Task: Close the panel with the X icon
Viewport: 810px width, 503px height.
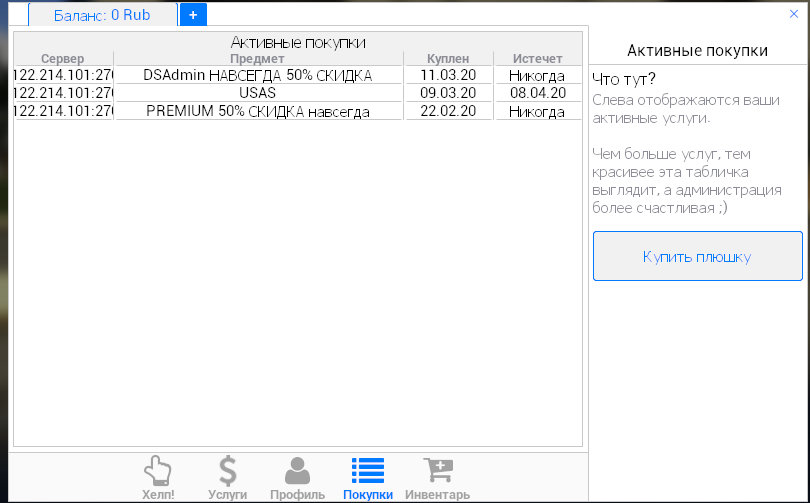Action: [794, 14]
